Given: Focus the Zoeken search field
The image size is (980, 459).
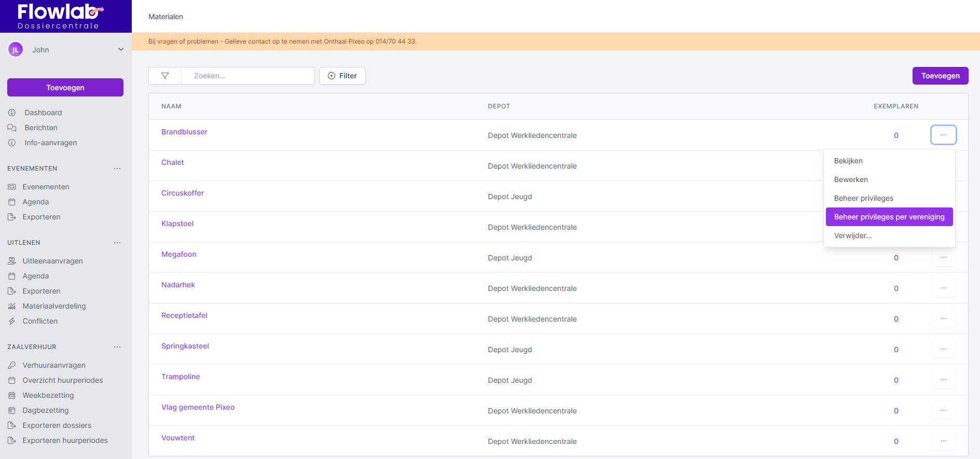Looking at the screenshot, I should pyautogui.click(x=248, y=76).
